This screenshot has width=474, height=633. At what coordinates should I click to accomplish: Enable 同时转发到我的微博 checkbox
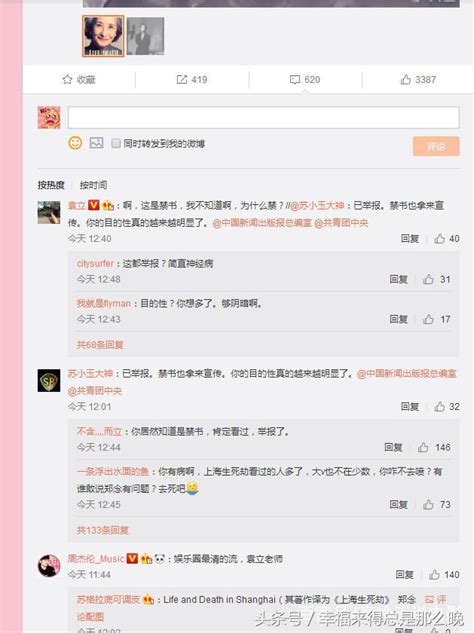[x=116, y=143]
